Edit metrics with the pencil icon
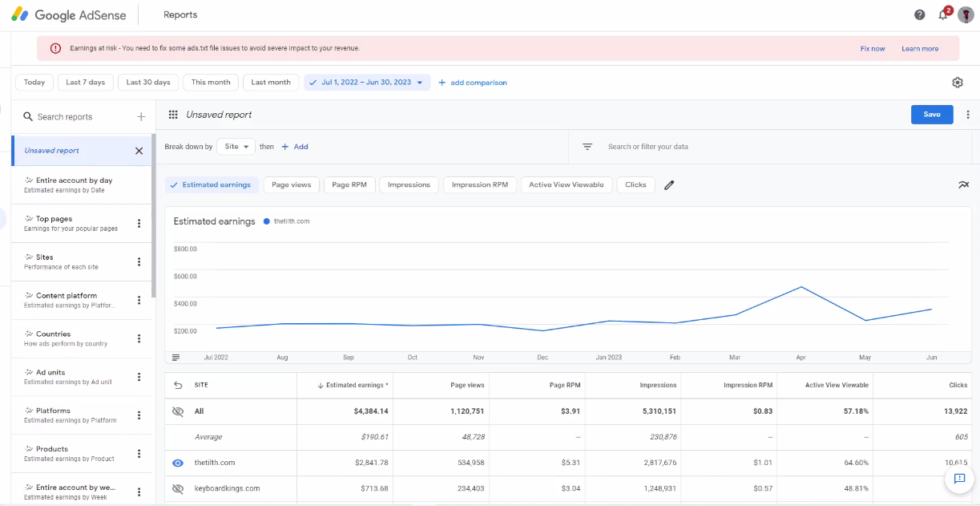This screenshot has height=506, width=980. coord(669,185)
